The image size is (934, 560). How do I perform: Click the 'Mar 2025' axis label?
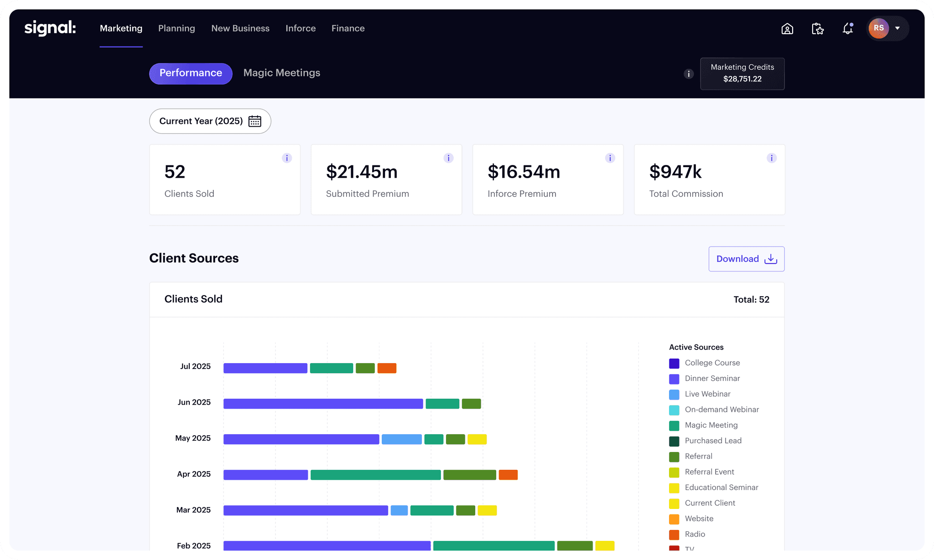click(x=193, y=510)
